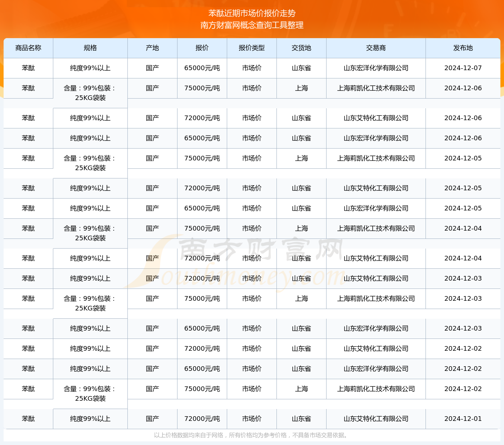Click 山东省 delivery cell in the 2024-12-07 row
504x445 pixels.
pos(301,68)
